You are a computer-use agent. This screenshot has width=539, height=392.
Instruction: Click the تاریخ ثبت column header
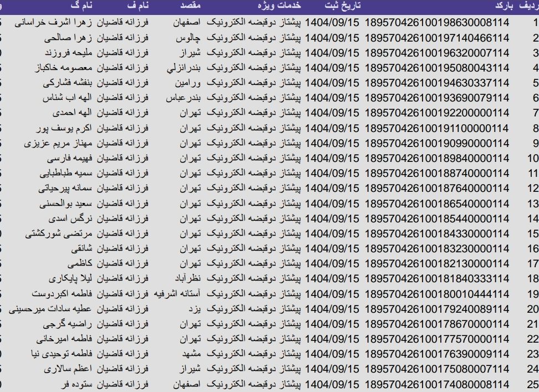click(x=342, y=6)
